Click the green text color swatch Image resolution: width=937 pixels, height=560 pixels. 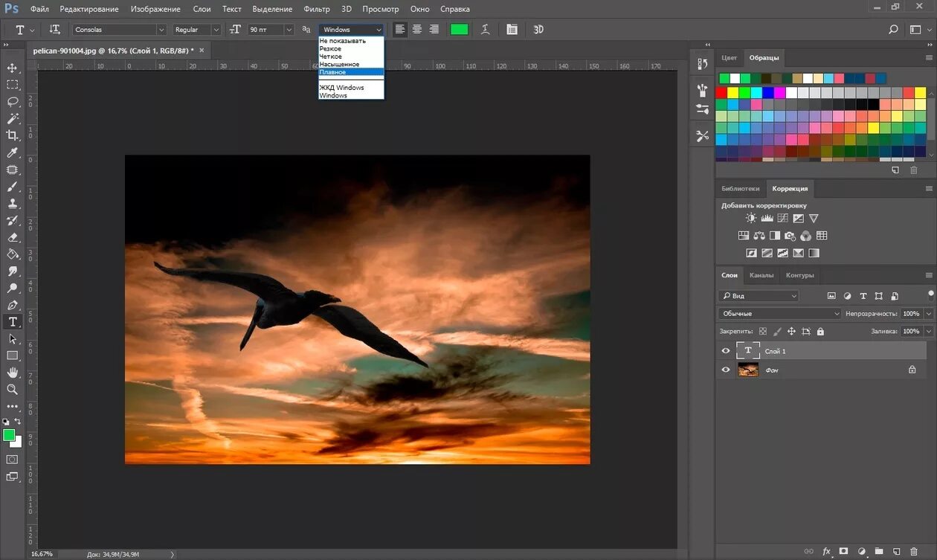(x=460, y=30)
